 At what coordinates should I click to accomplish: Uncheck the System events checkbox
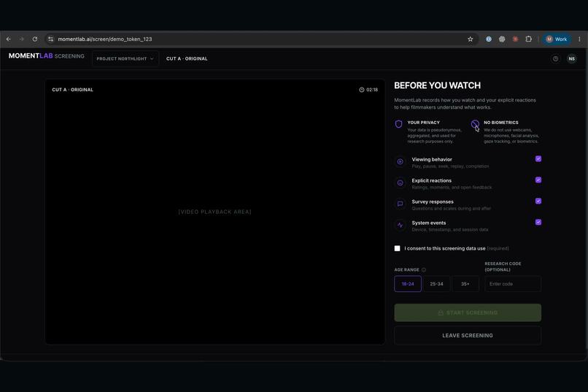point(538,222)
